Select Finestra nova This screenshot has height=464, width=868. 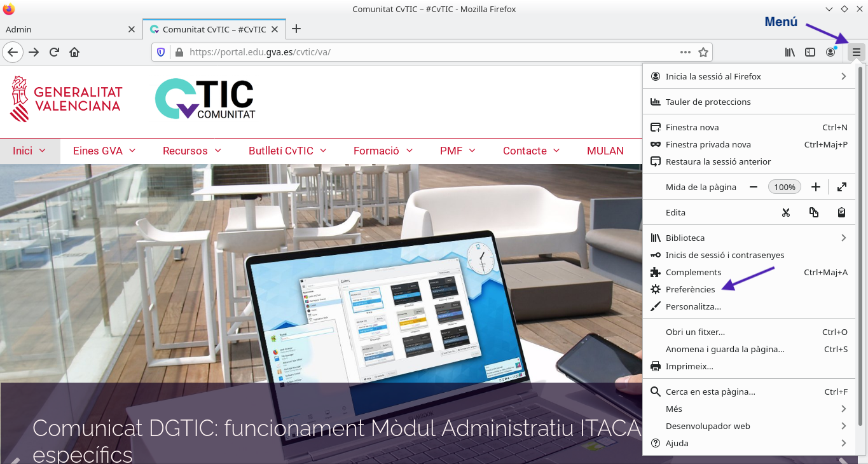coord(749,127)
